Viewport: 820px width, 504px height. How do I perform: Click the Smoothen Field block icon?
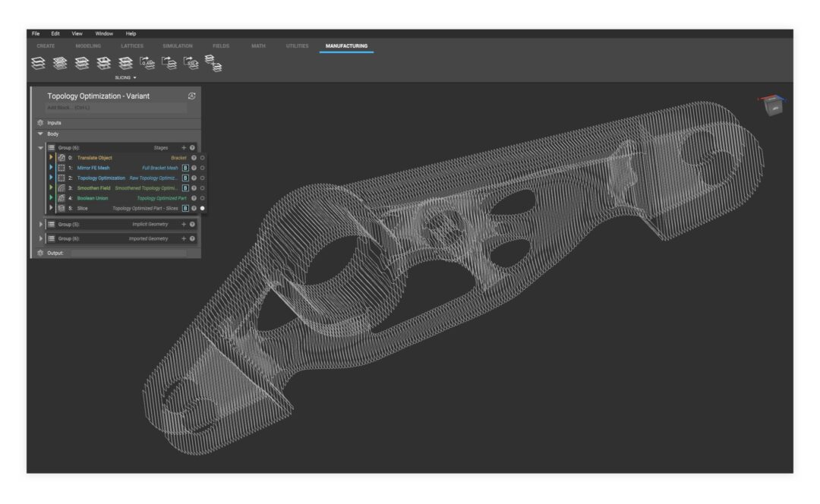point(60,188)
